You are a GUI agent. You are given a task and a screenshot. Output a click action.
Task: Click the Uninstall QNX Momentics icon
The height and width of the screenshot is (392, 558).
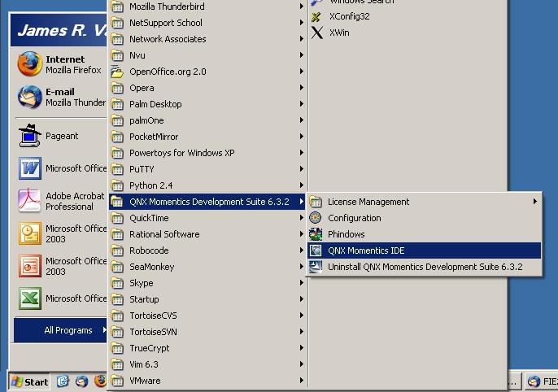316,267
